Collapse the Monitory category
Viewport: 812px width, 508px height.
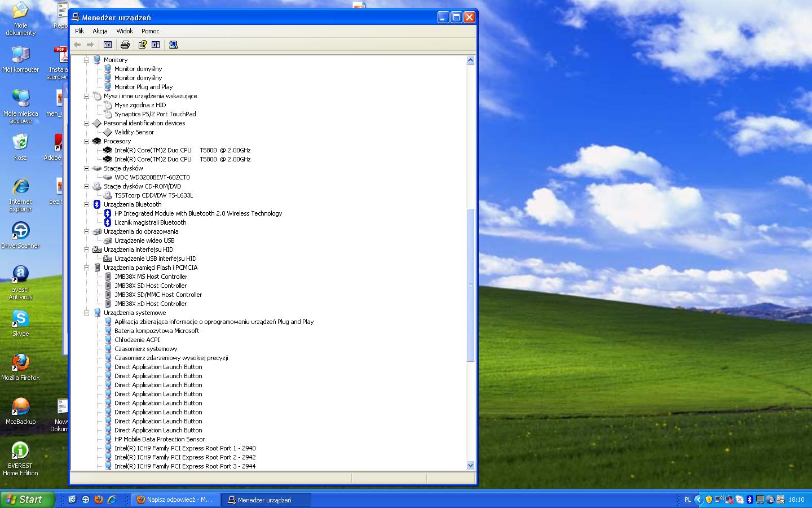[x=87, y=60]
